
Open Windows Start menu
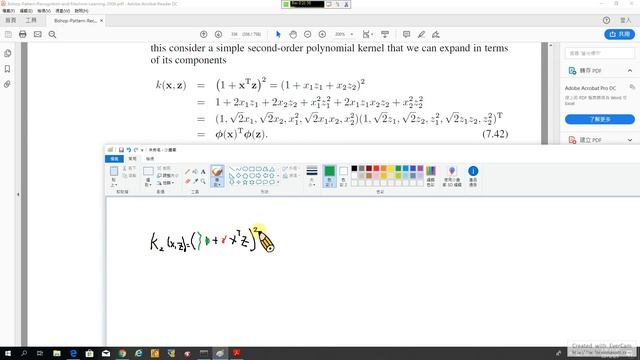click(8, 353)
